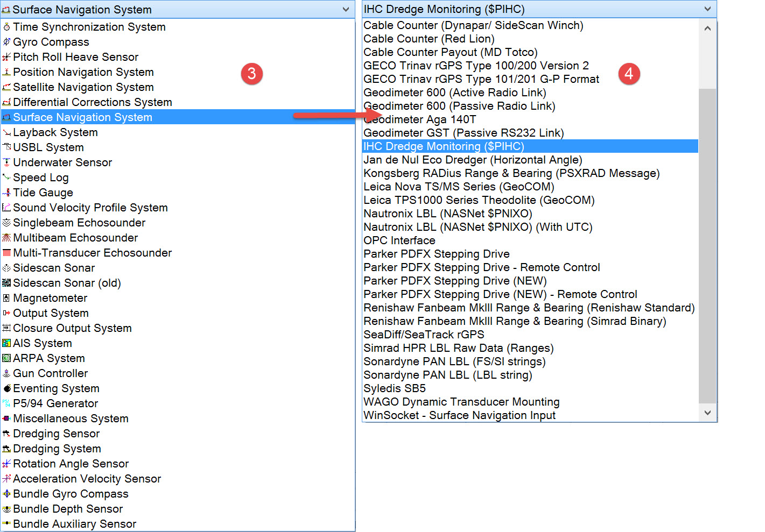This screenshot has height=532, width=765.
Task: Choose GECO Trinav rGPS Type 101/201 G-P Format
Action: pyautogui.click(x=481, y=79)
